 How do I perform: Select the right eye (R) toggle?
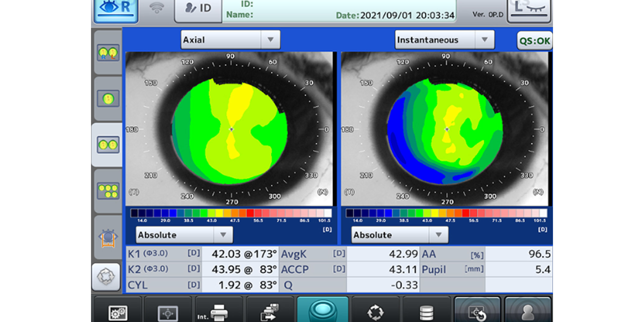(x=116, y=10)
